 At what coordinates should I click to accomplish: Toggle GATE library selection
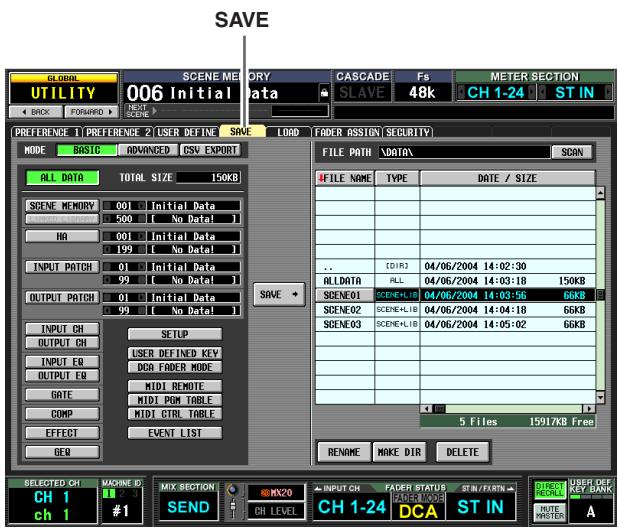coord(62,395)
